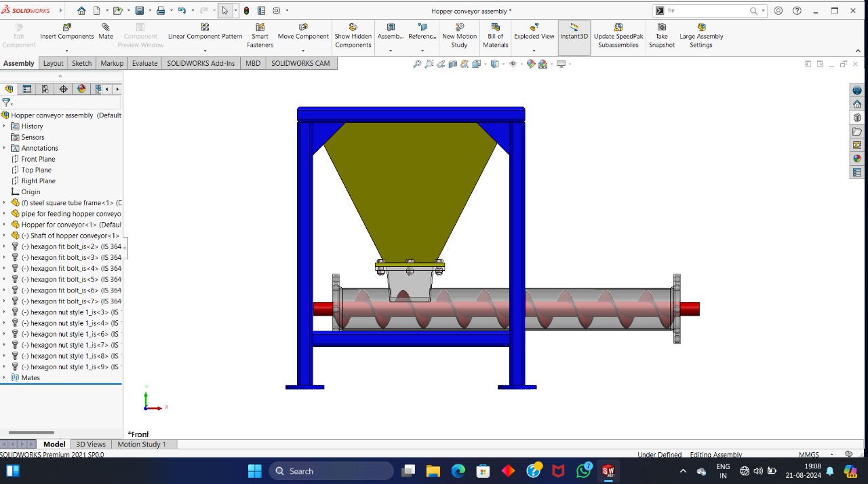The image size is (868, 484).
Task: Switch to the Evaluate tab
Action: pos(144,63)
